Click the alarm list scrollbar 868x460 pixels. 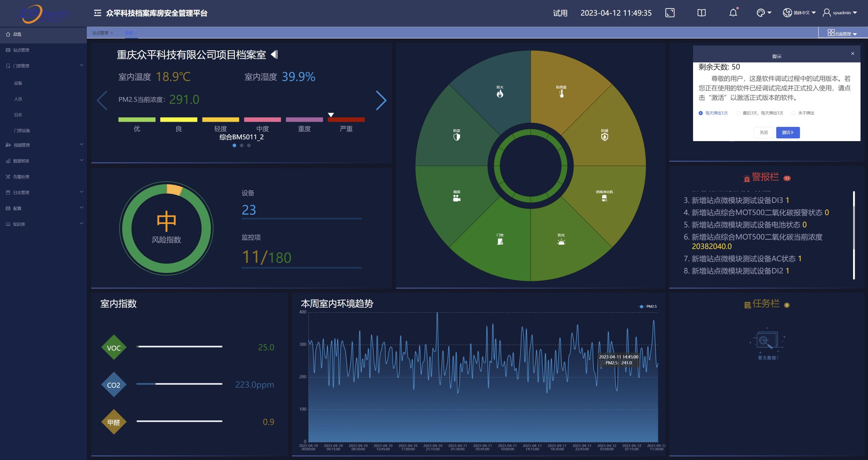[x=854, y=235]
